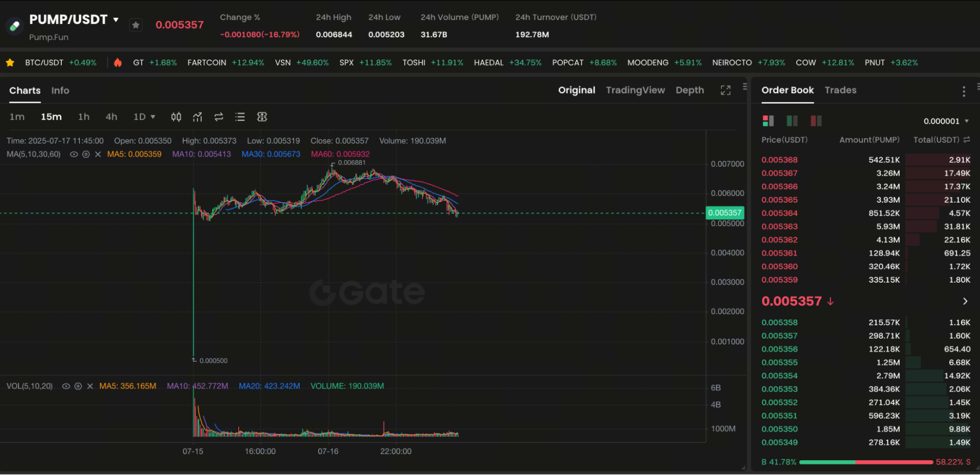Open MA indicator settings gear
980x475 pixels.
tap(86, 154)
